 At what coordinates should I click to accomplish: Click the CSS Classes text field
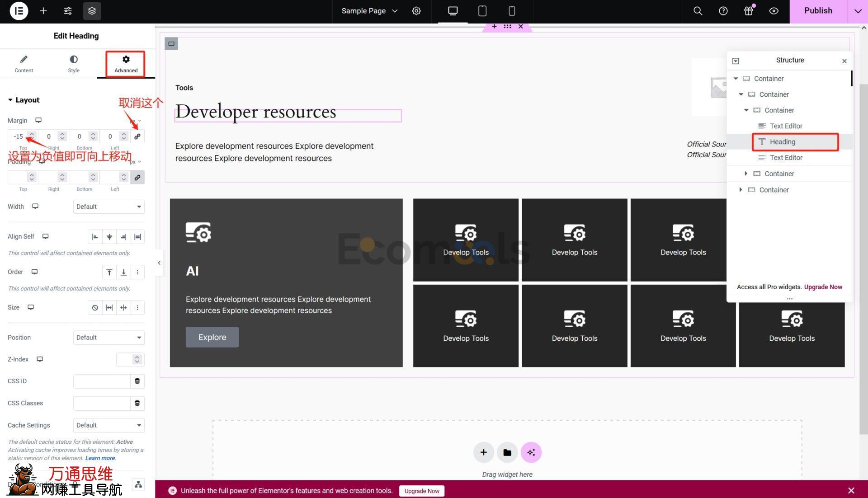(x=102, y=403)
